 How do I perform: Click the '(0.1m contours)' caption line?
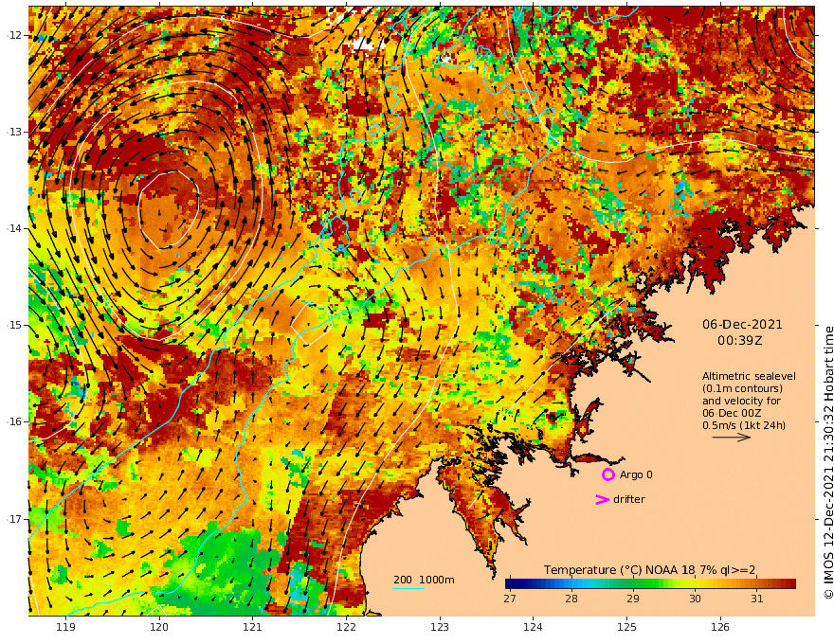tap(742, 388)
